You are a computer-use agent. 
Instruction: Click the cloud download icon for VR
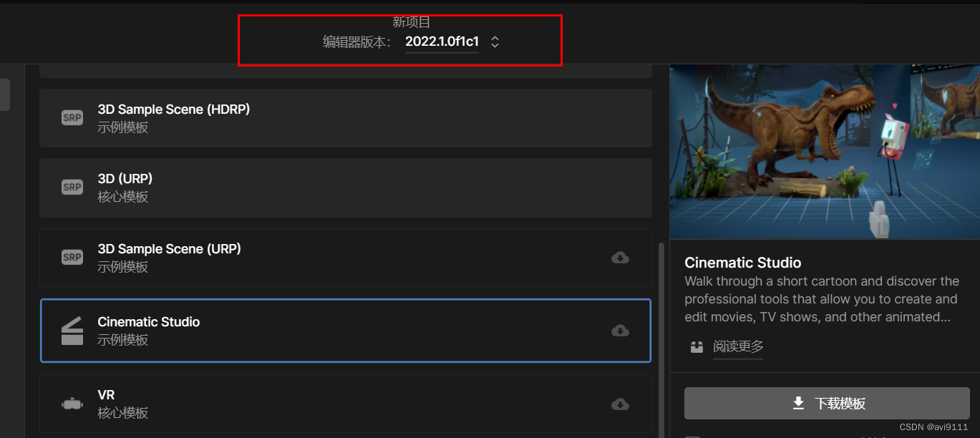pos(620,404)
